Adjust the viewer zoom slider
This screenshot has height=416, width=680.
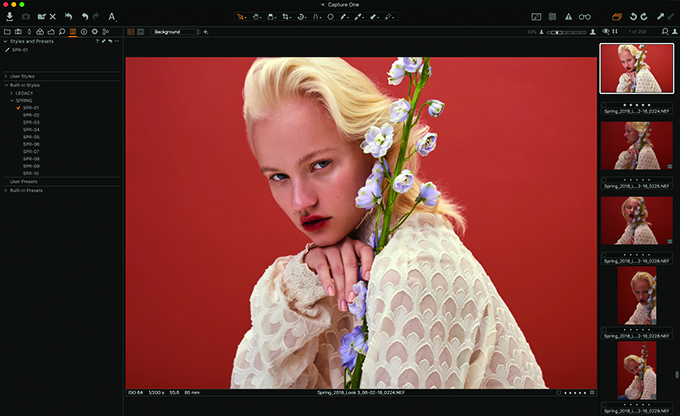pyautogui.click(x=566, y=32)
